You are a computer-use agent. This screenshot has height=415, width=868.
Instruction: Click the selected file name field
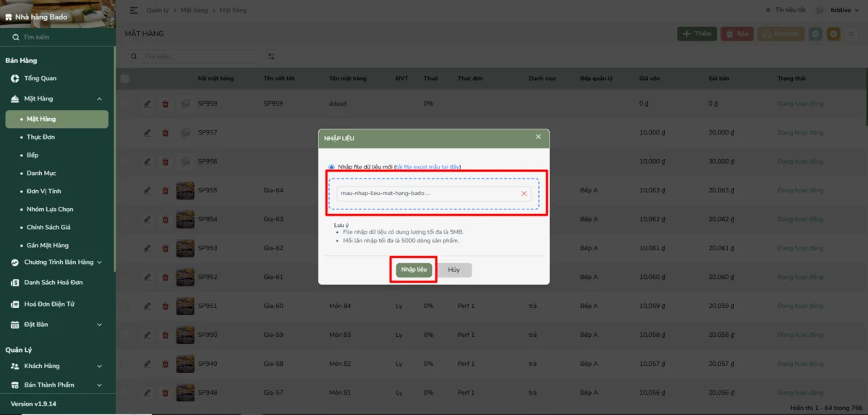click(433, 194)
